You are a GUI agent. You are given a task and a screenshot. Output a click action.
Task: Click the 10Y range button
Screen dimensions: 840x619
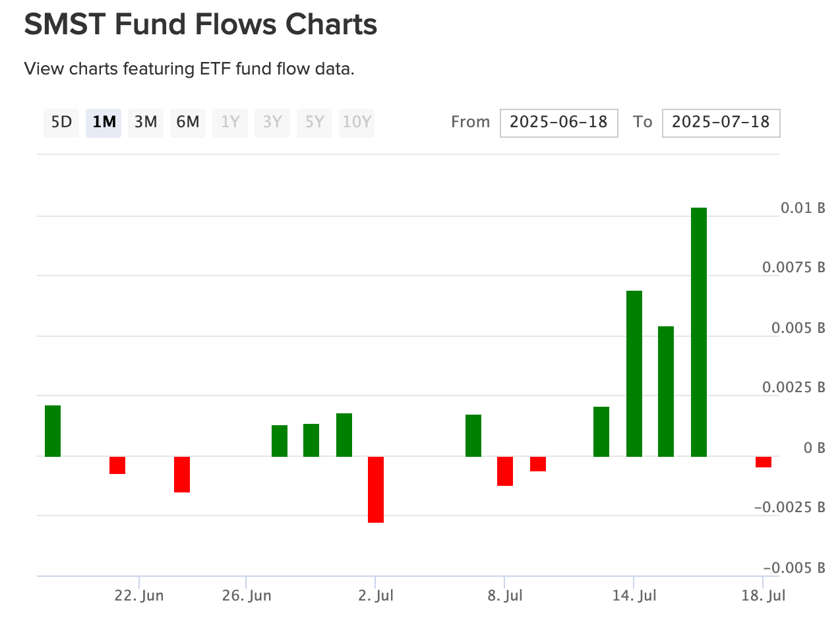click(x=357, y=123)
